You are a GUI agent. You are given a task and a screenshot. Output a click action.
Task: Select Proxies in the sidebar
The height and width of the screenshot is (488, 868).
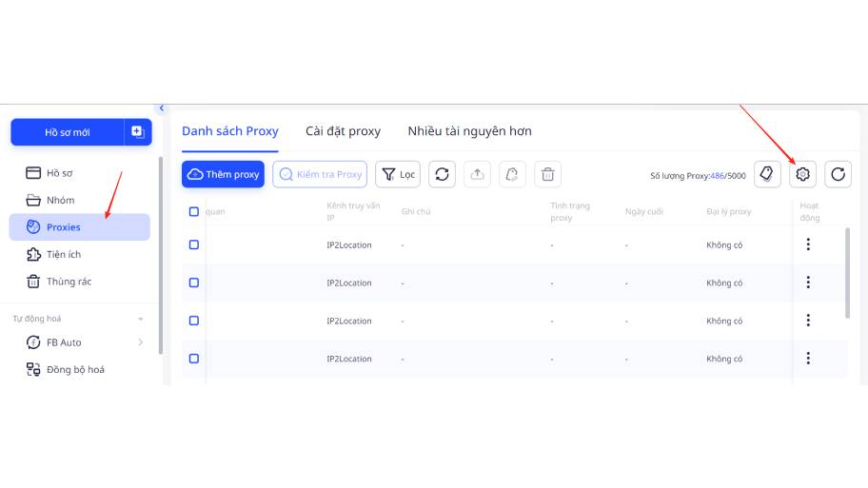(x=79, y=226)
